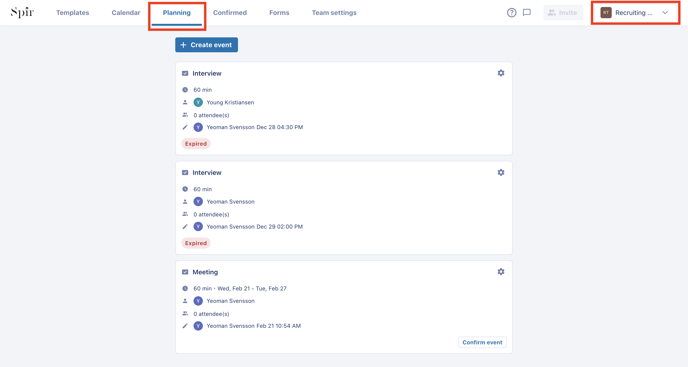This screenshot has height=367, width=688.
Task: Click Confirm event on Meeting card
Action: pyautogui.click(x=482, y=342)
